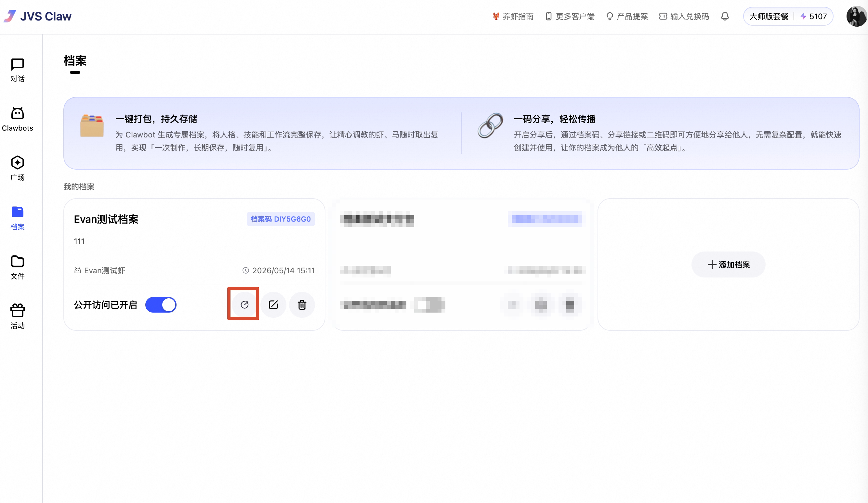Toggle public access on blurred second card
The image size is (868, 503).
click(x=429, y=305)
